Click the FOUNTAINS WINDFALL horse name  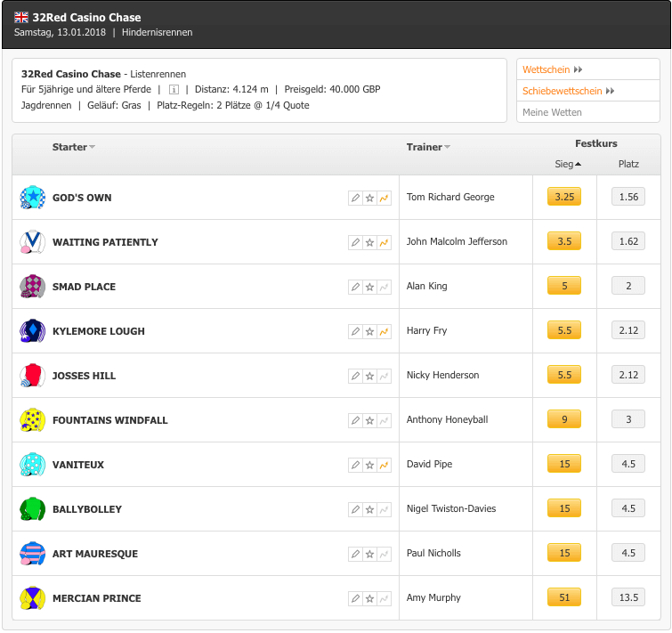pos(110,420)
